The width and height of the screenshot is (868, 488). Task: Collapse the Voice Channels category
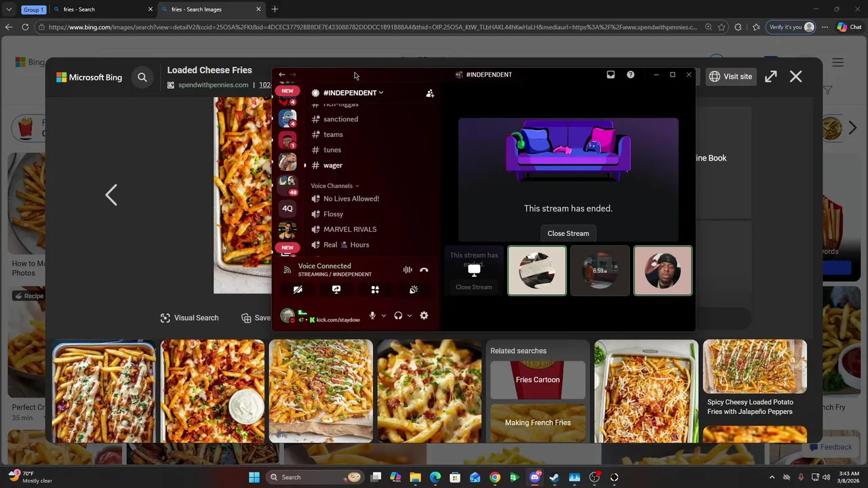(335, 186)
